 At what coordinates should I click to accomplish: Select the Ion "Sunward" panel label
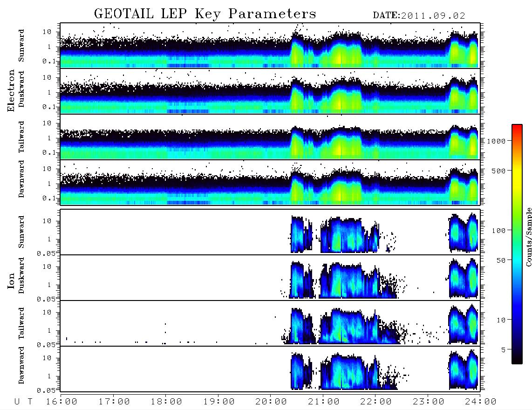click(x=21, y=232)
